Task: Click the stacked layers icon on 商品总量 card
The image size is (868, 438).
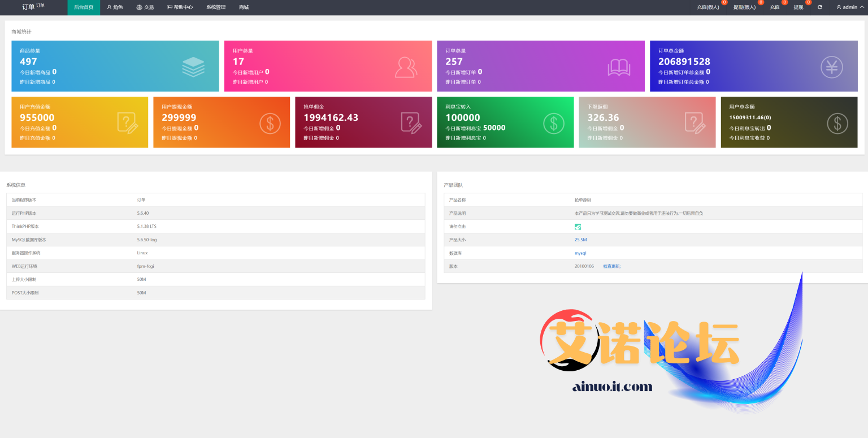Action: (x=193, y=67)
